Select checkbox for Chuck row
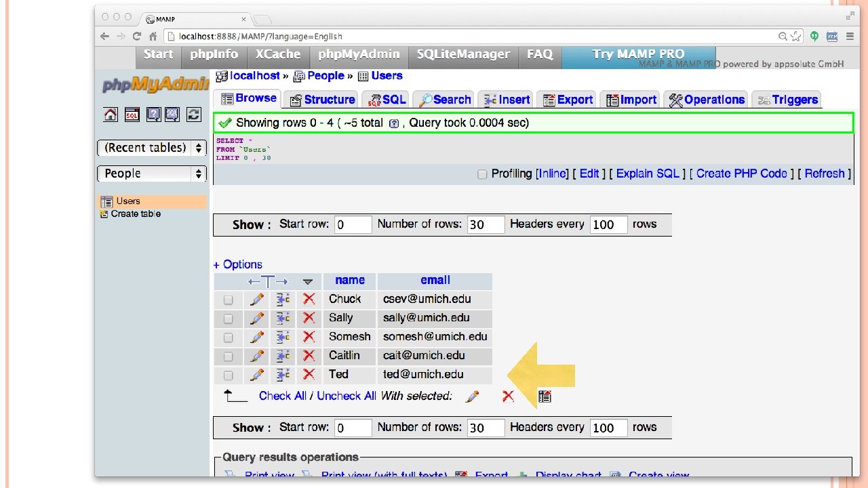Image resolution: width=868 pixels, height=488 pixels. (229, 300)
